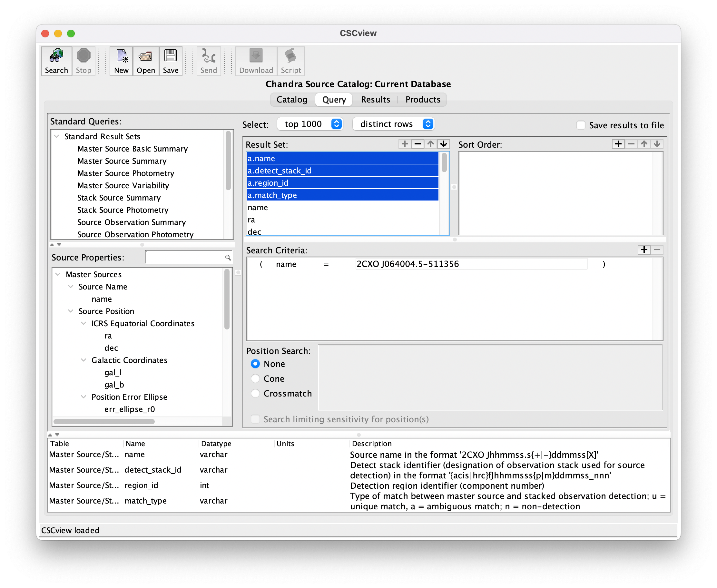Image resolution: width=717 pixels, height=588 pixels.
Task: Select Master Source Basic Summary query
Action: point(133,149)
